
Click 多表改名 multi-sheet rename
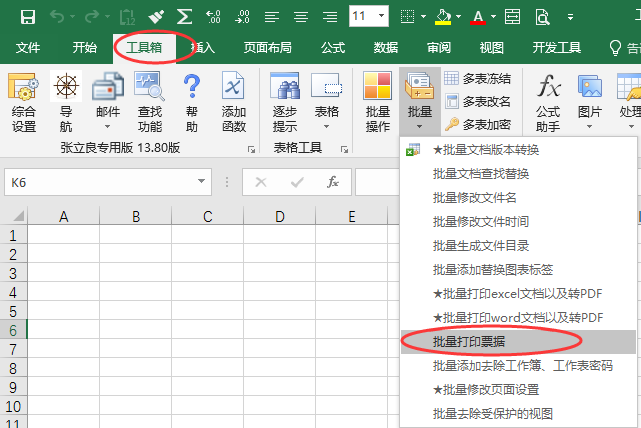(x=477, y=101)
